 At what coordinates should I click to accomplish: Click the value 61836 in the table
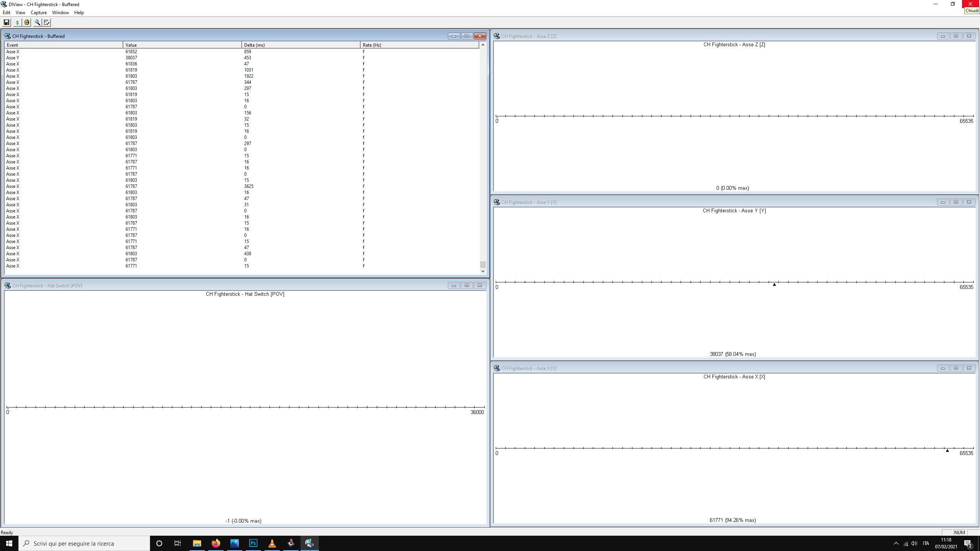[131, 64]
